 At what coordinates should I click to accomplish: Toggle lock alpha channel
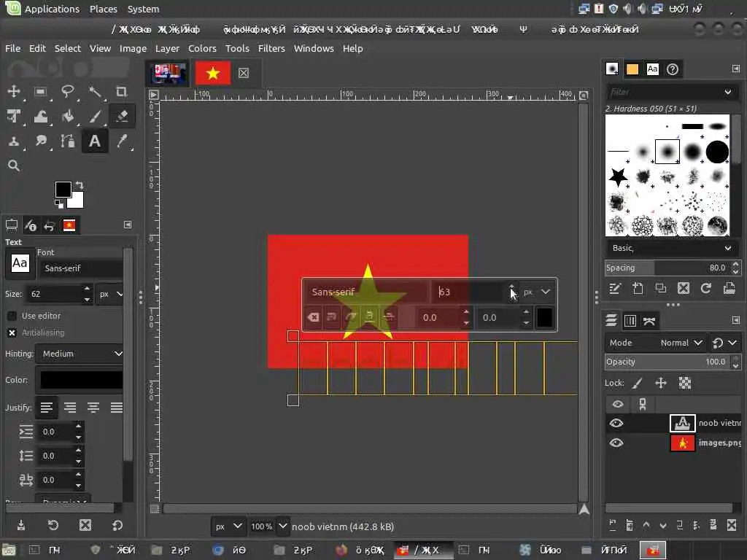pos(684,383)
